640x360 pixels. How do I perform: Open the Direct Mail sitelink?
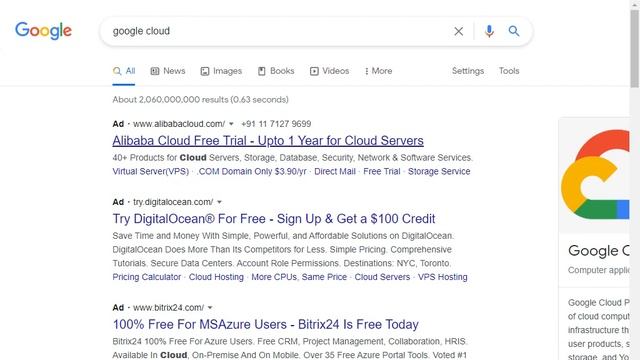[x=335, y=171]
